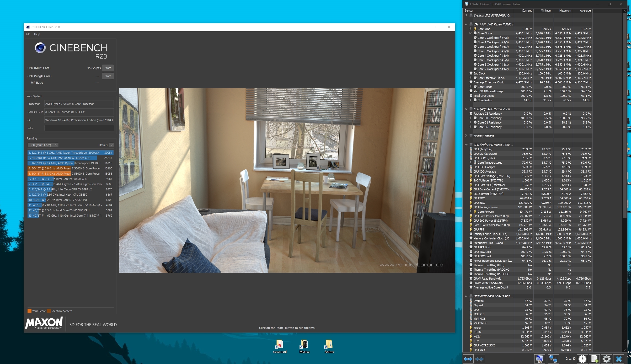Click the network remote monitoring icon

click(553, 359)
